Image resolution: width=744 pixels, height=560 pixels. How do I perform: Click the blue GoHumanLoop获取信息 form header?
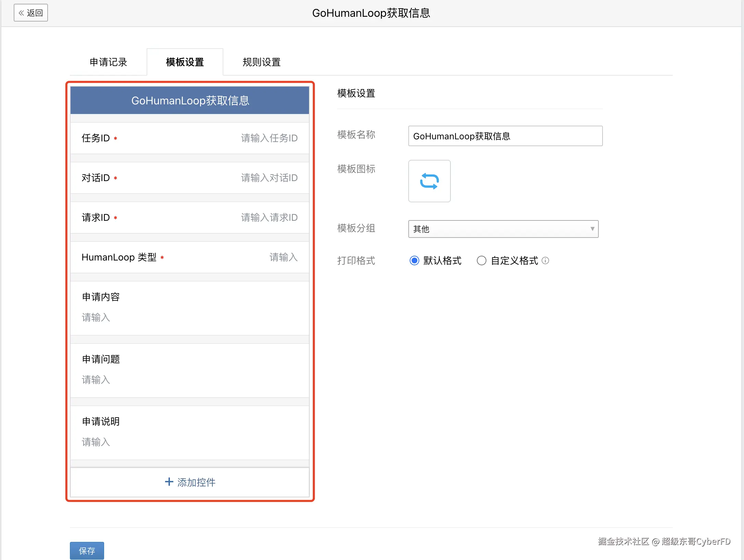click(x=189, y=101)
